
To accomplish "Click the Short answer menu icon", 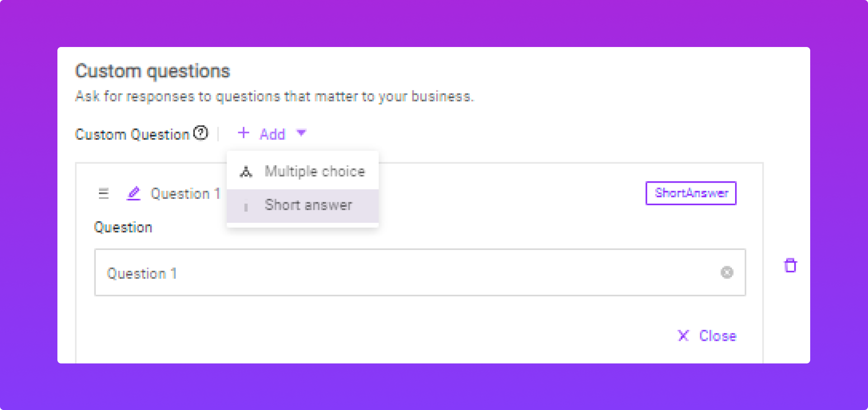I will pos(246,207).
